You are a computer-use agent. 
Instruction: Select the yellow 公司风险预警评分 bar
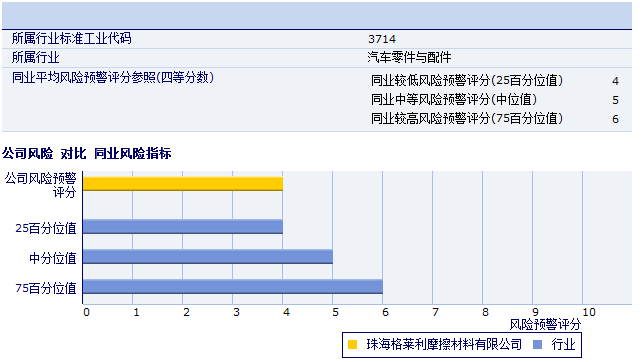click(x=183, y=184)
